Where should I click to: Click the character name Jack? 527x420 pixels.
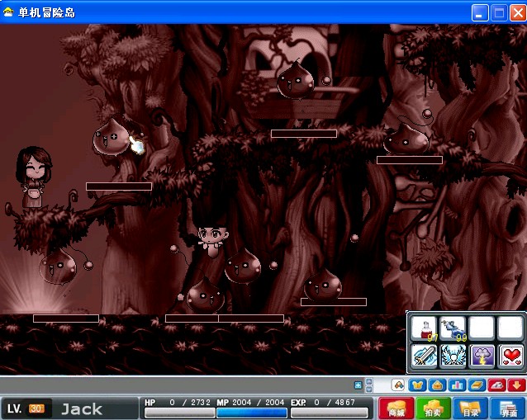coord(82,409)
